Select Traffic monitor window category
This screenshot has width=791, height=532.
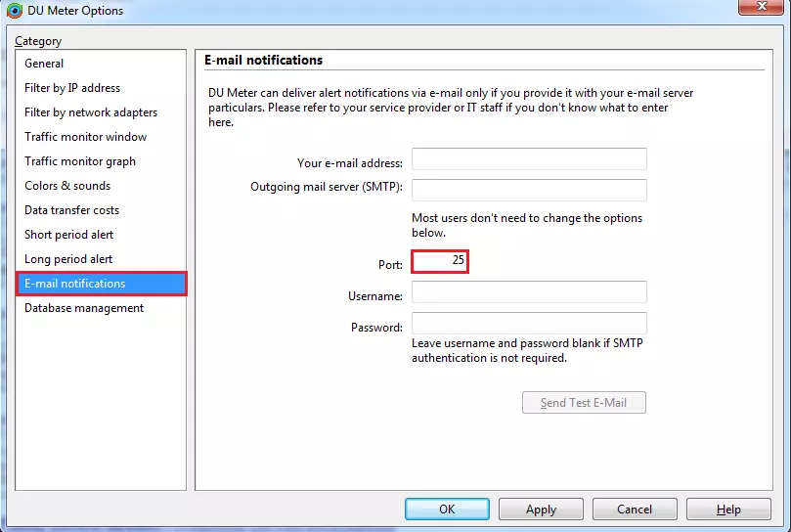101,137
